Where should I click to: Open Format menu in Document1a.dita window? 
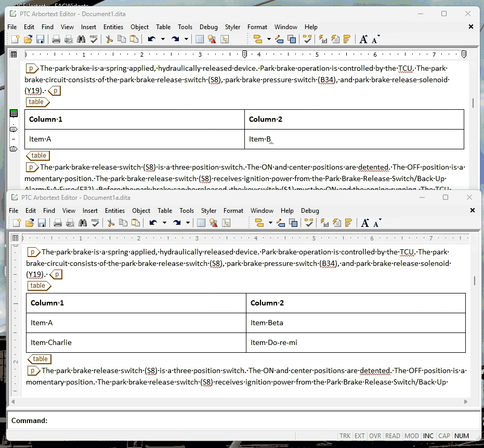pos(233,210)
